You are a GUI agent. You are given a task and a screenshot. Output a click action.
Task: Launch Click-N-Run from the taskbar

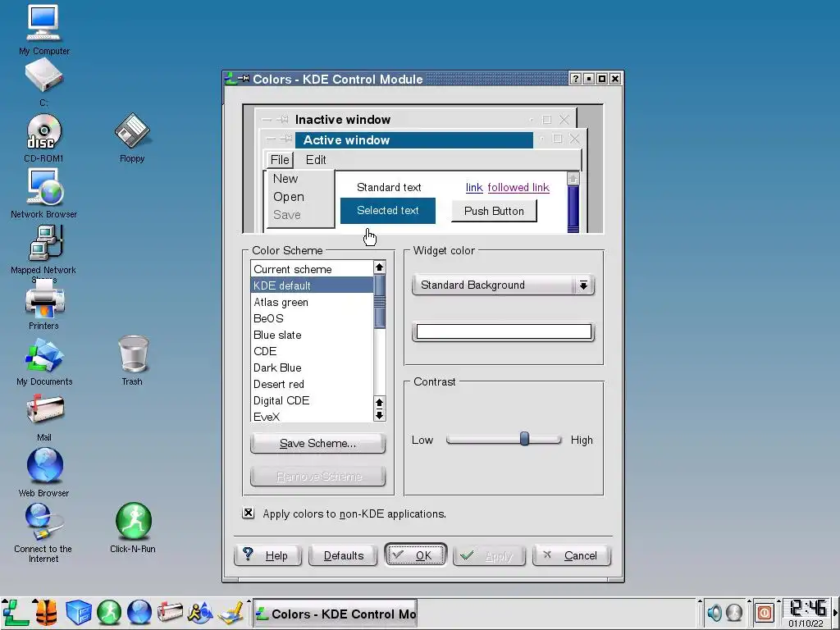109,612
